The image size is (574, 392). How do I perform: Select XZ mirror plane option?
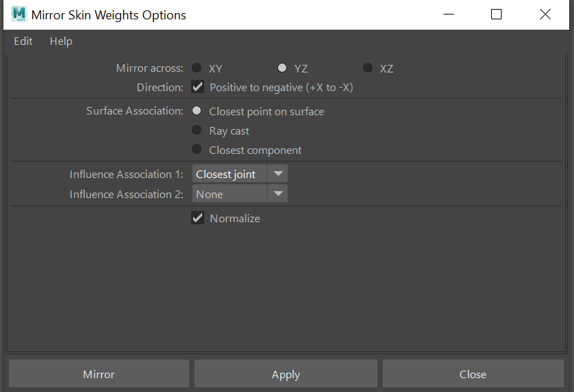(x=368, y=68)
